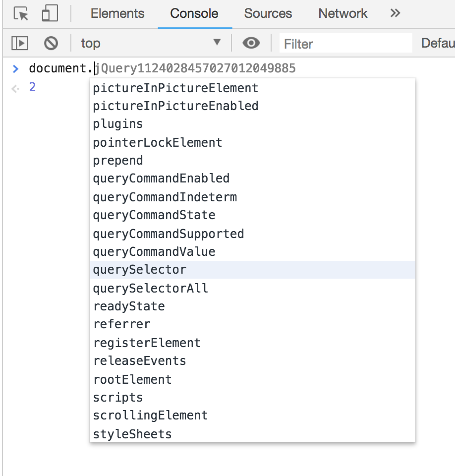Screen dimensions: 455x476
Task: Choose pictureInPictureEnabled suggestion
Action: coord(253,106)
